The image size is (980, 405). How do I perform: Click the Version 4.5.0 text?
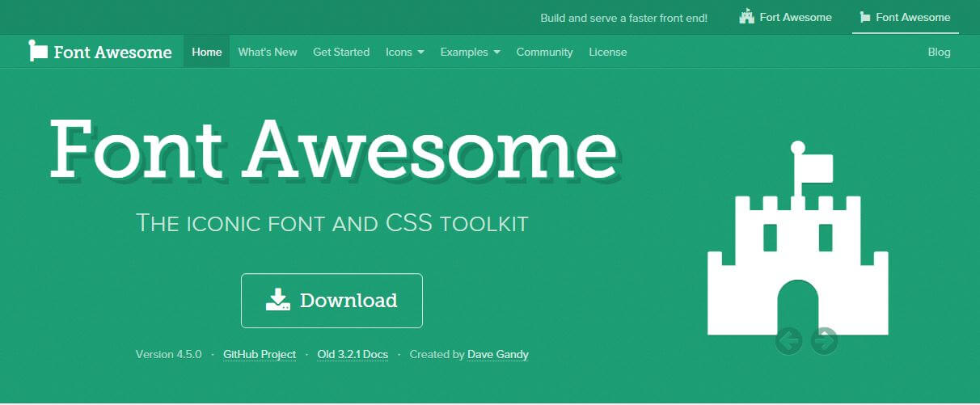coord(169,355)
